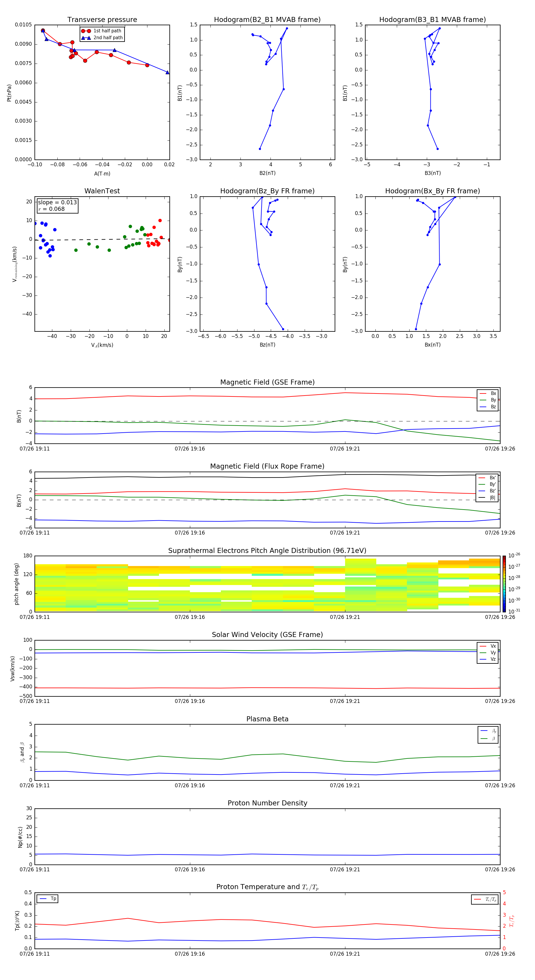Click the 'Hodogram(B3_B1 MVAB frame)' title

click(432, 20)
